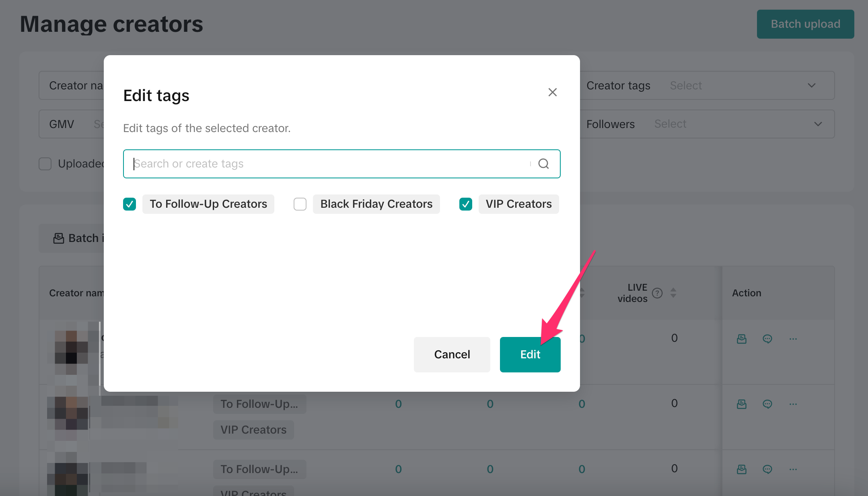Click first row's invite envelope icon
The image size is (868, 496).
coord(741,339)
